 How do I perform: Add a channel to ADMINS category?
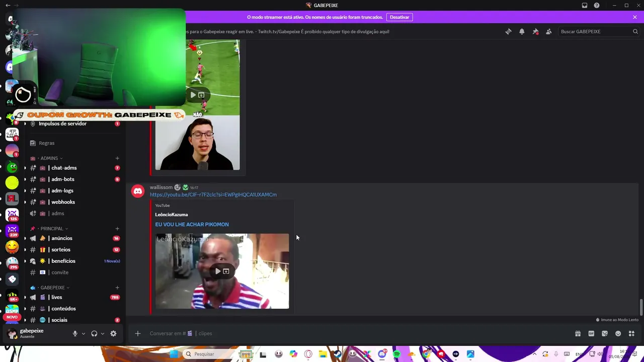[117, 158]
